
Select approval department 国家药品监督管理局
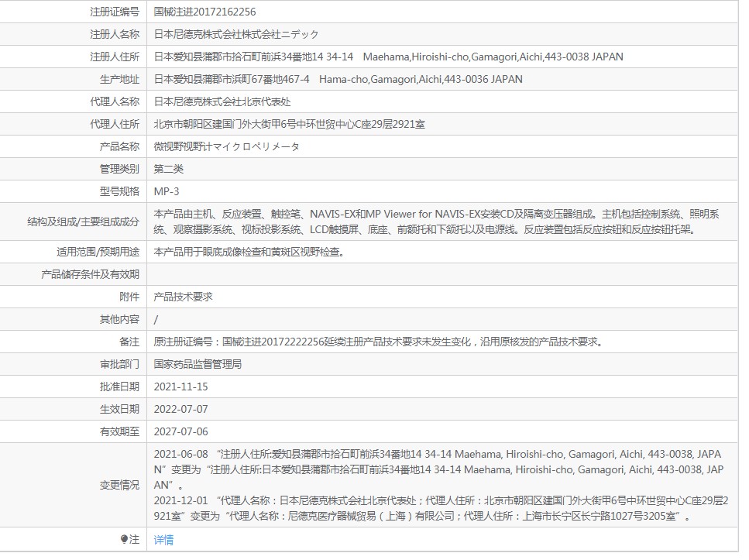(198, 364)
